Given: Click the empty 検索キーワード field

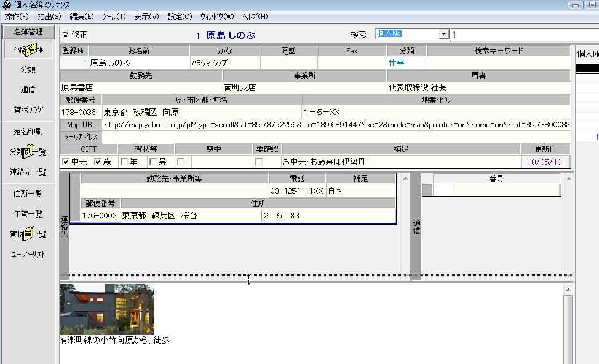Looking at the screenshot, I should click(499, 63).
